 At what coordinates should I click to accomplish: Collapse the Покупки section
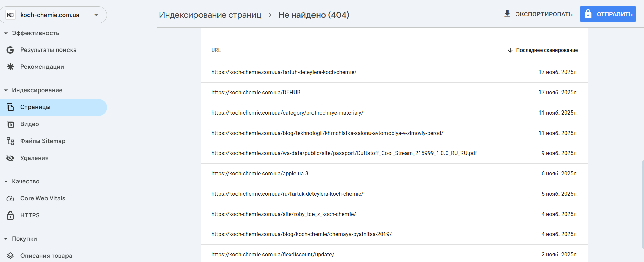pyautogui.click(x=6, y=239)
